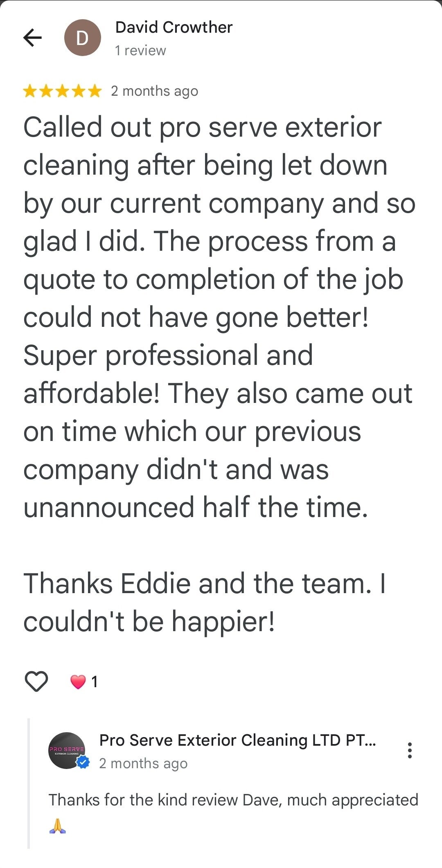The height and width of the screenshot is (868, 442).
Task: Open David Crowther's profile name
Action: 174,27
